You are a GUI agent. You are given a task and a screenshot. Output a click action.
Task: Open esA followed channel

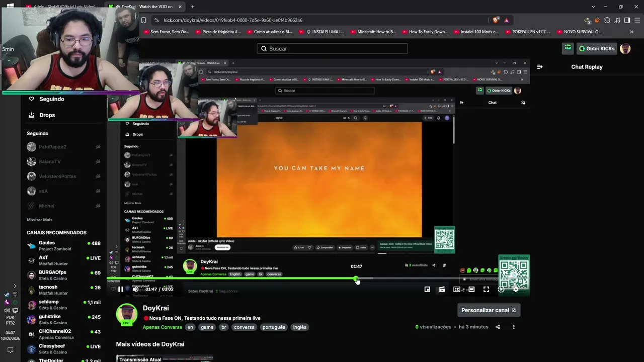[63, 191]
